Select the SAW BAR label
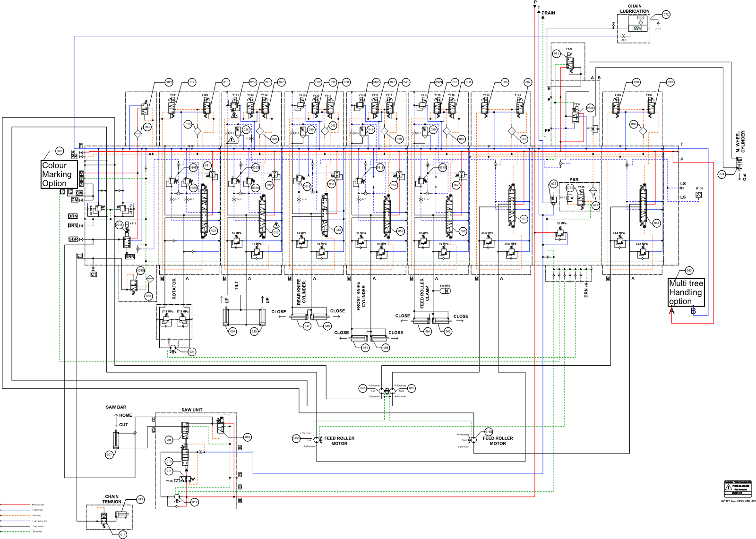 pos(116,407)
